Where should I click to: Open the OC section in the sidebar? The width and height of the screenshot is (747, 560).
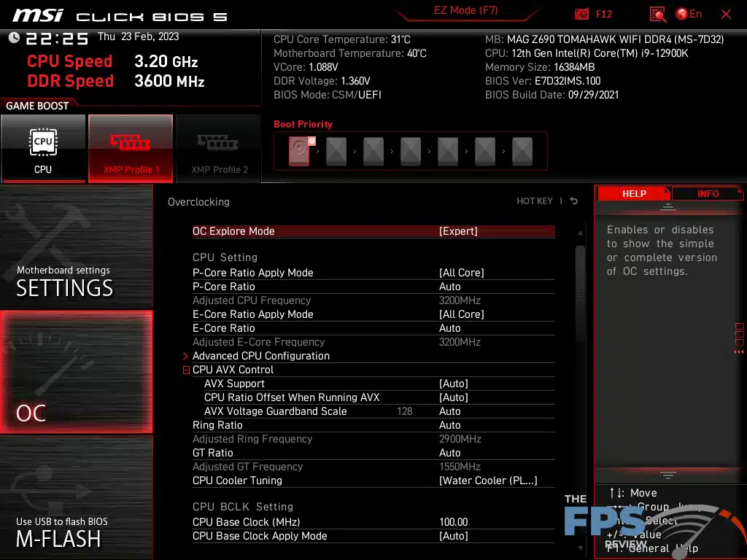point(76,372)
